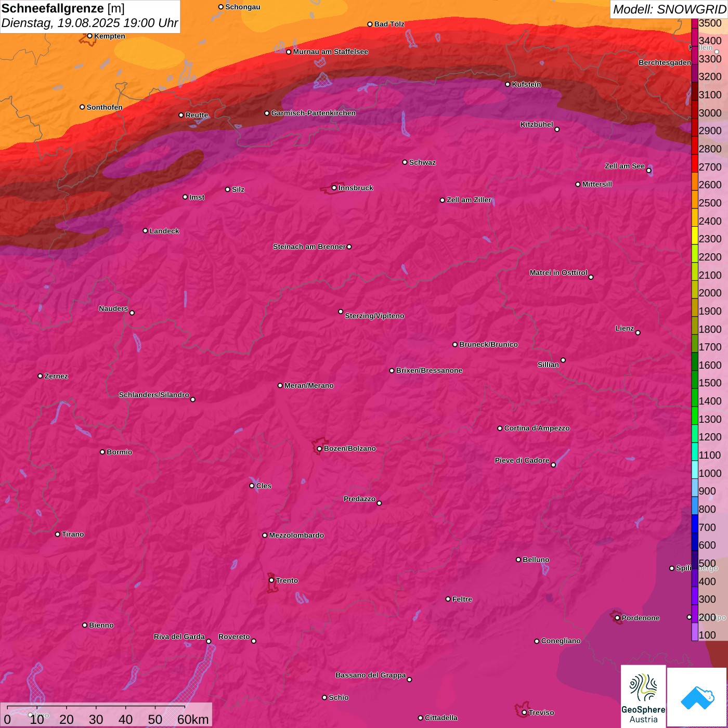Click the Nauders location dot
728x728 pixels.
132,313
